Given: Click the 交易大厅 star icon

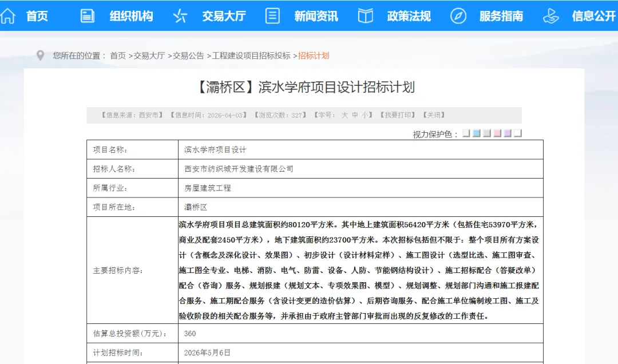Looking at the screenshot, I should (180, 16).
